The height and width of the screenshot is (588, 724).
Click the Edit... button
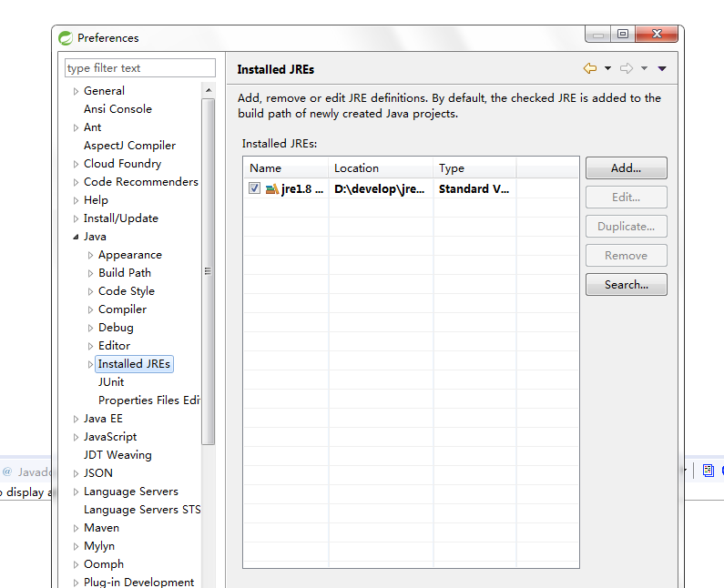click(627, 198)
